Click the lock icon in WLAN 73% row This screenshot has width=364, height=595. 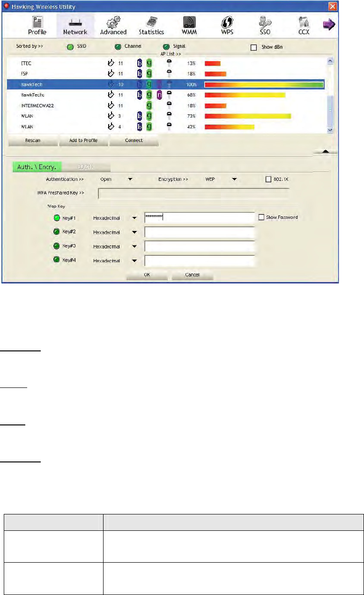170,116
